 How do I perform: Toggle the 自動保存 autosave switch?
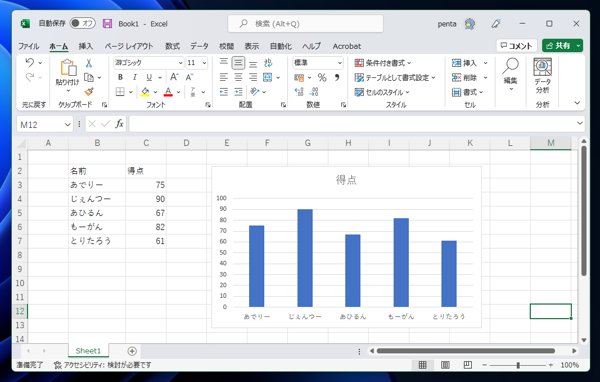click(x=82, y=23)
